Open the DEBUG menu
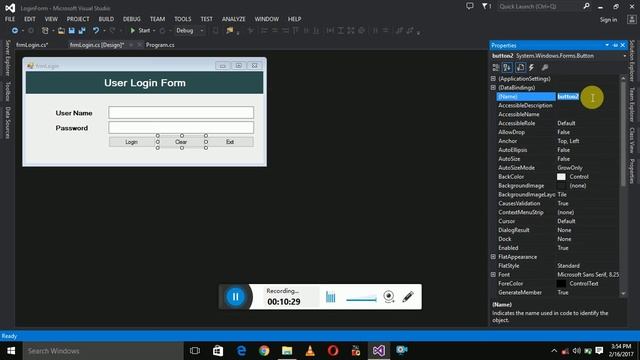The height and width of the screenshot is (360, 640). tap(131, 19)
